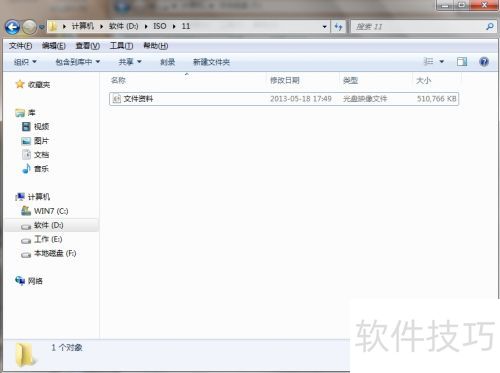Select 软件 (D:) in the address path

click(x=123, y=26)
